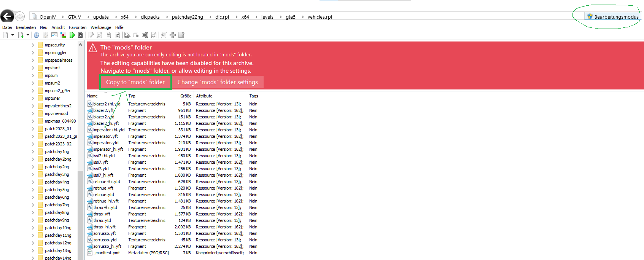Expand the patchday1ng folder node

[33, 152]
